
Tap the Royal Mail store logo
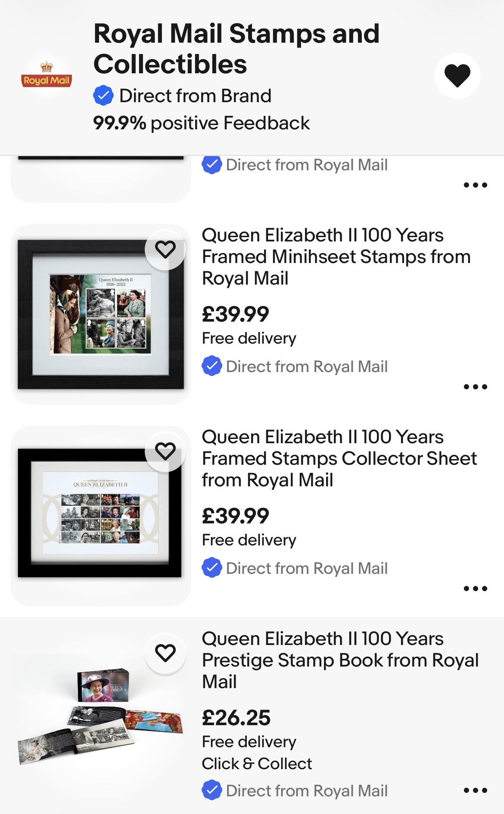point(47,77)
